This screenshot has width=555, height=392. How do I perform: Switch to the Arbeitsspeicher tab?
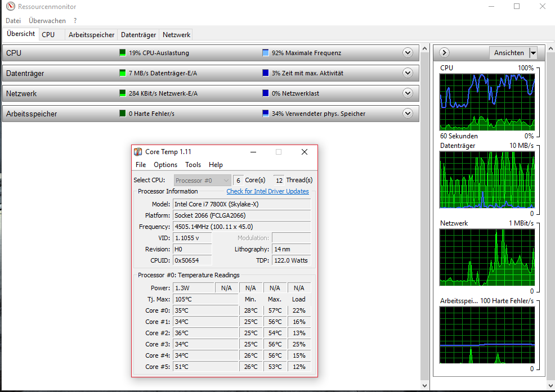[x=91, y=35]
